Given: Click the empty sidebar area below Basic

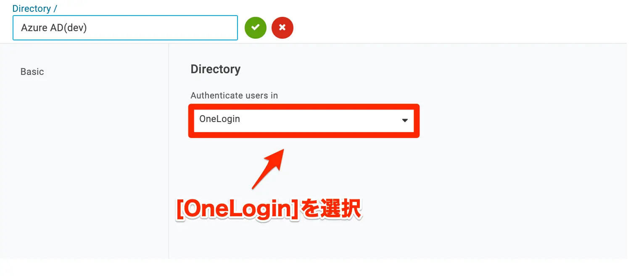Looking at the screenshot, I should [84, 168].
